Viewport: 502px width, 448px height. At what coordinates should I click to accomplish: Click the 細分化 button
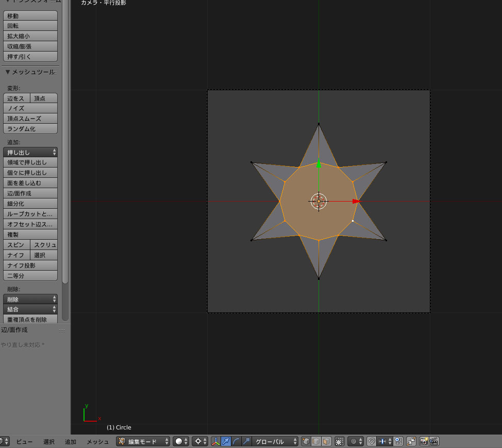[30, 203]
